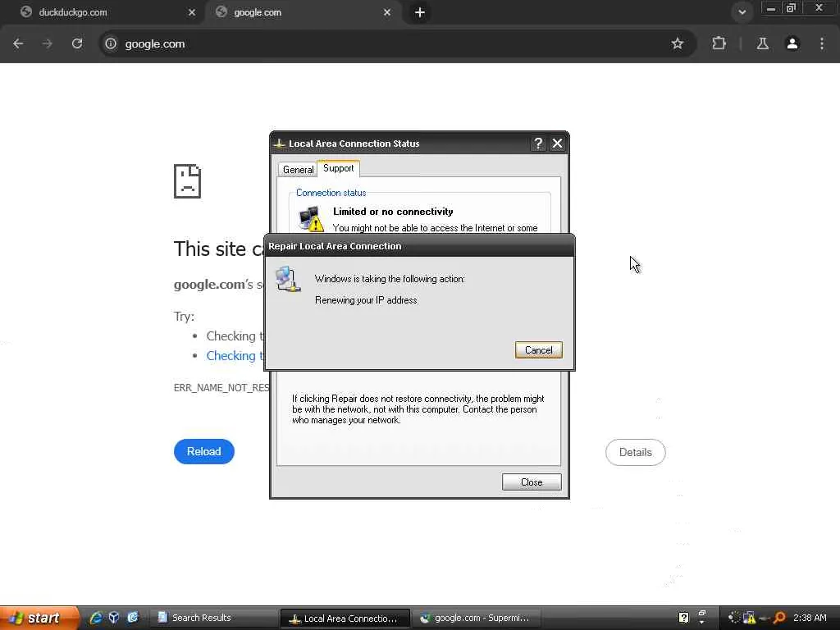Viewport: 840px width, 630px height.
Task: Open the Extensions puzzle icon
Action: click(x=719, y=44)
